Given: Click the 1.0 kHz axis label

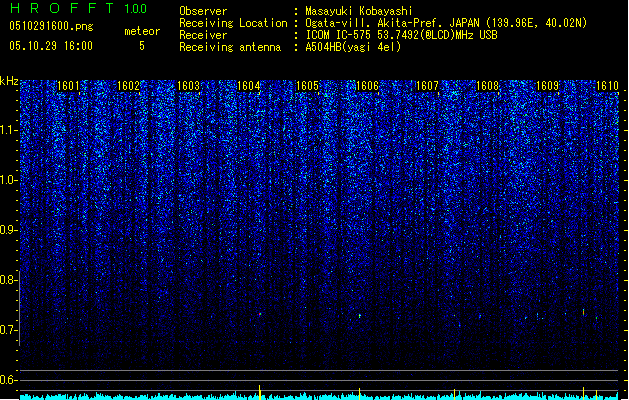Looking at the screenshot, I should (9, 181).
